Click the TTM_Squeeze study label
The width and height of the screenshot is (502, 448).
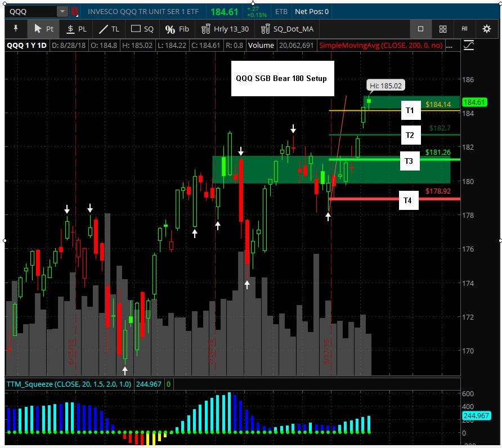(69, 384)
